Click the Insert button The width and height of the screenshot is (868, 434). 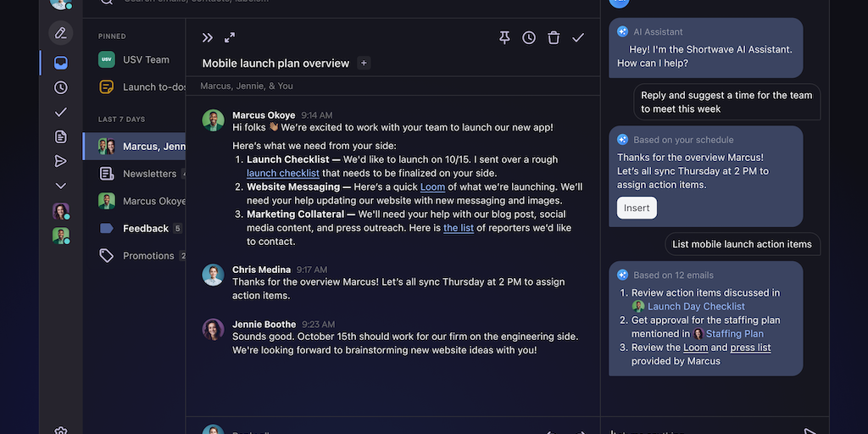(x=637, y=208)
